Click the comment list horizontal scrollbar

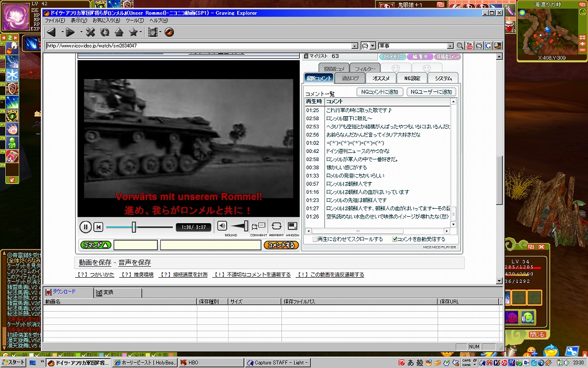click(x=378, y=231)
